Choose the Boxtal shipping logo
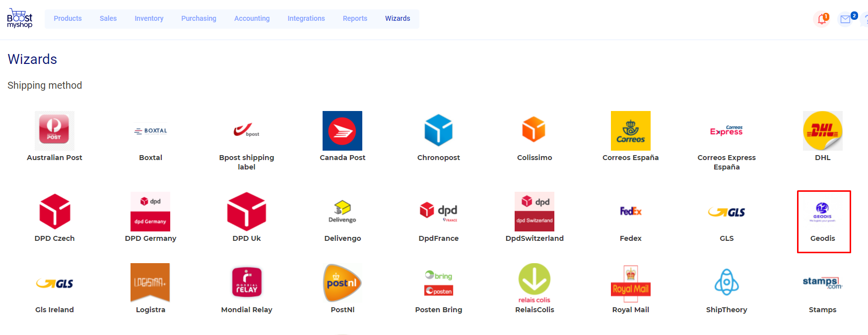The height and width of the screenshot is (335, 868). tap(150, 131)
